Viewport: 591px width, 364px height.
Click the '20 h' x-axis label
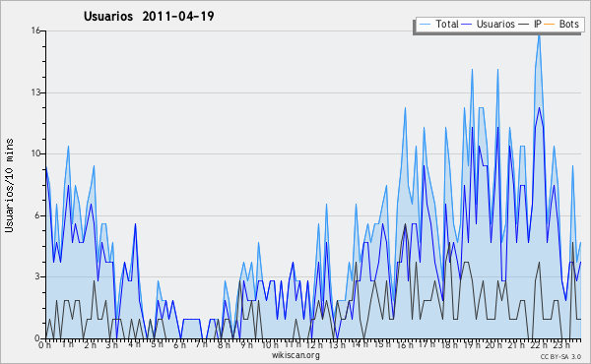[x=493, y=344]
